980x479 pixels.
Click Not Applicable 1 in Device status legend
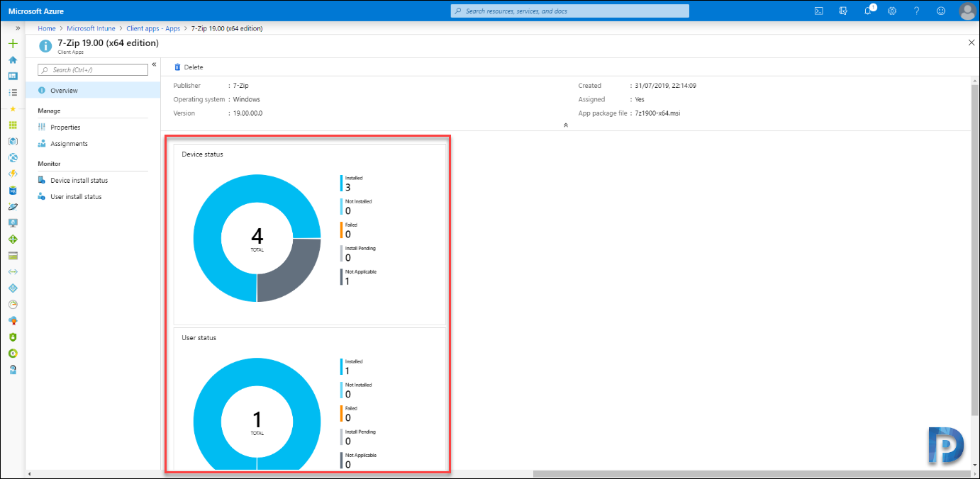tap(359, 277)
